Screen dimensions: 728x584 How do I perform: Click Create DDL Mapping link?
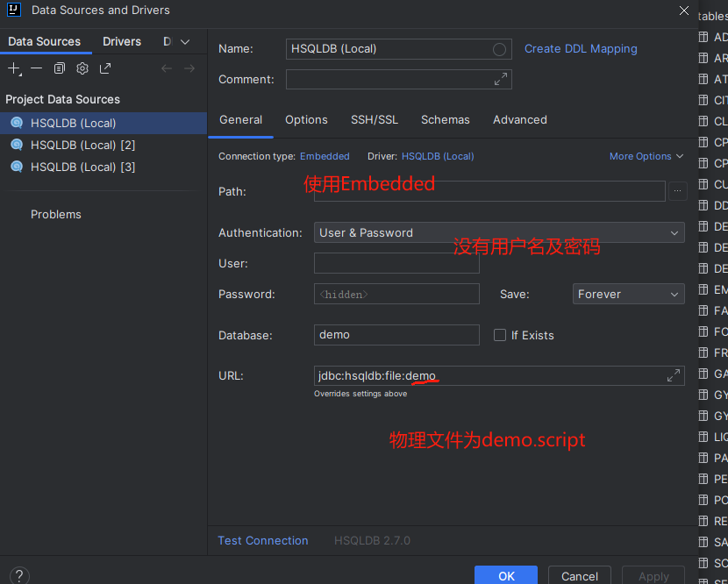[581, 49]
